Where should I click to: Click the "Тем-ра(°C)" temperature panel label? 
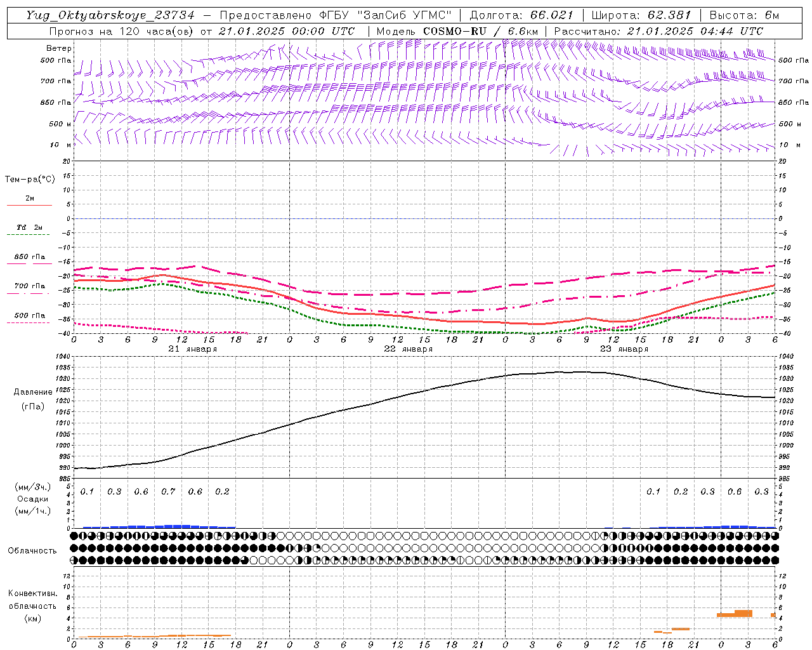30,180
